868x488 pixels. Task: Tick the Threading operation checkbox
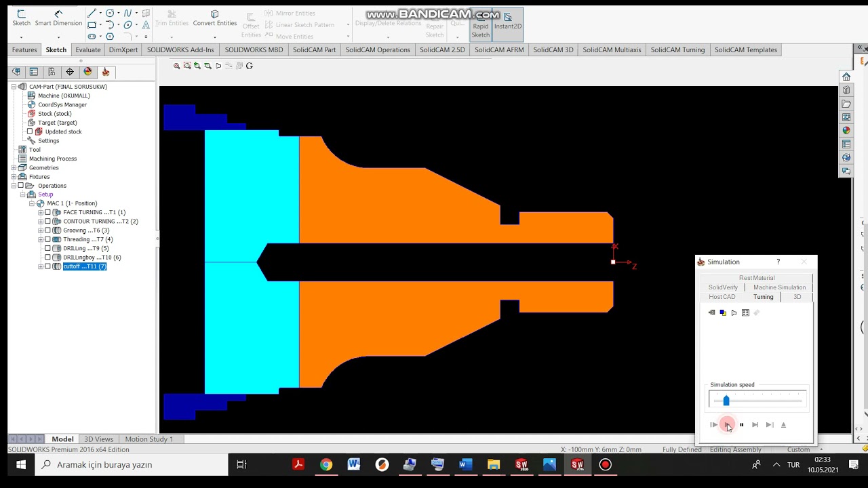[x=47, y=239]
